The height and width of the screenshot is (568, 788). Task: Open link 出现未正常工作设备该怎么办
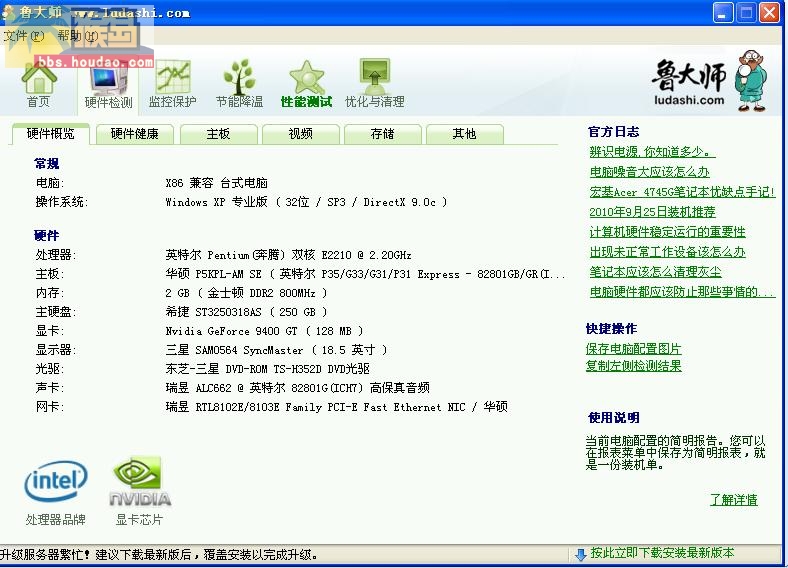pos(667,252)
